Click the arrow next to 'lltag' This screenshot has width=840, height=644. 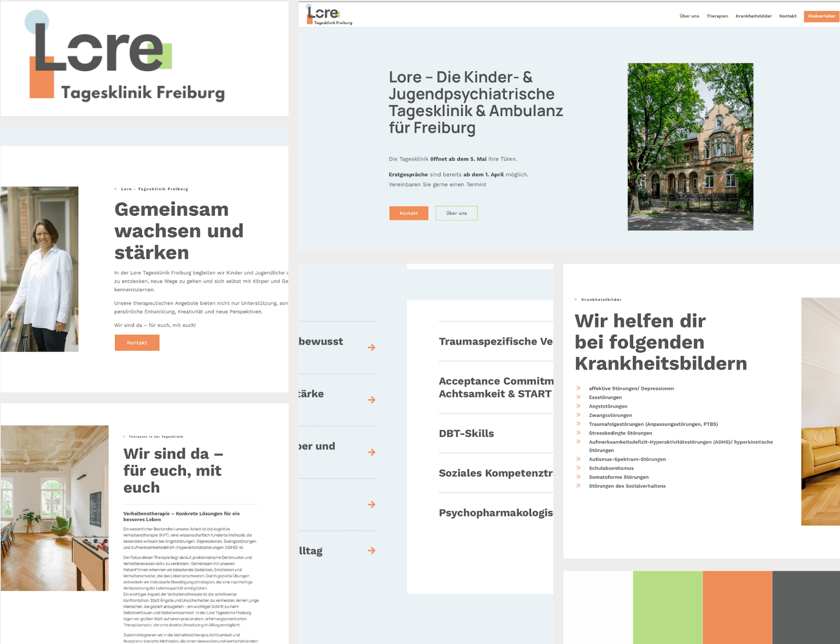coord(371,550)
